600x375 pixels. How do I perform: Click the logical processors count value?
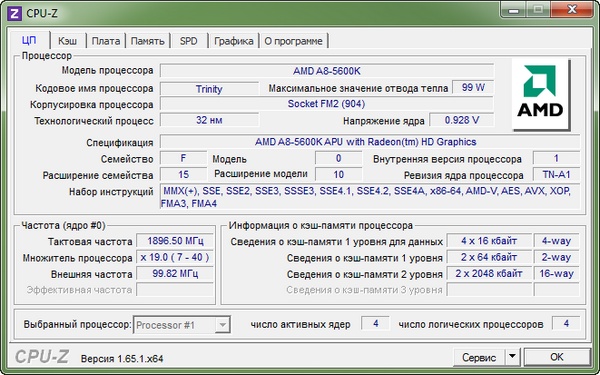[x=566, y=324]
